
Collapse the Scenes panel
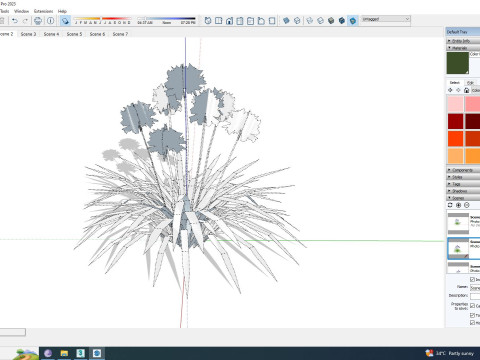[463, 198]
